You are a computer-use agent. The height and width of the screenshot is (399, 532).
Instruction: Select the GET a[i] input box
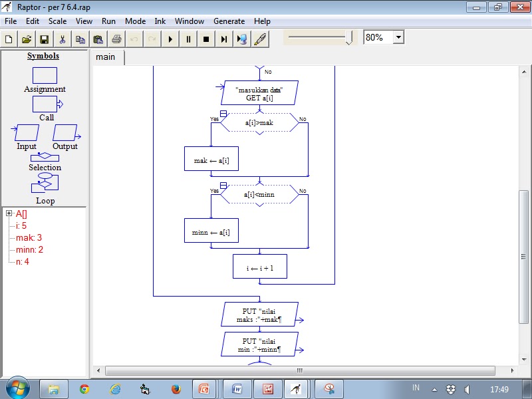259,93
